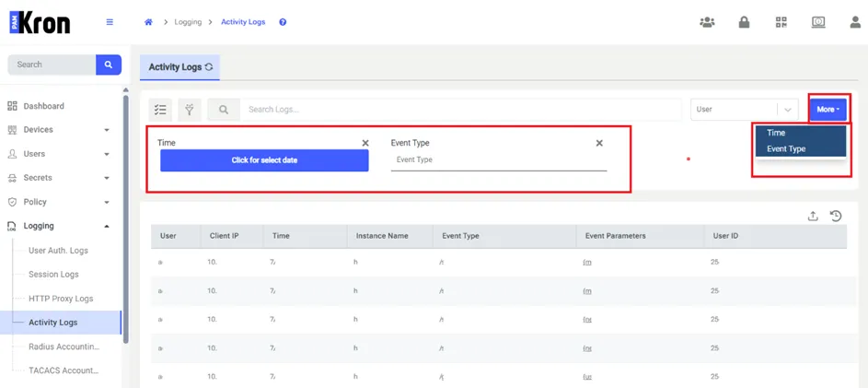Open help question mark icon in breadcrumb
The height and width of the screenshot is (388, 868).
click(x=283, y=22)
